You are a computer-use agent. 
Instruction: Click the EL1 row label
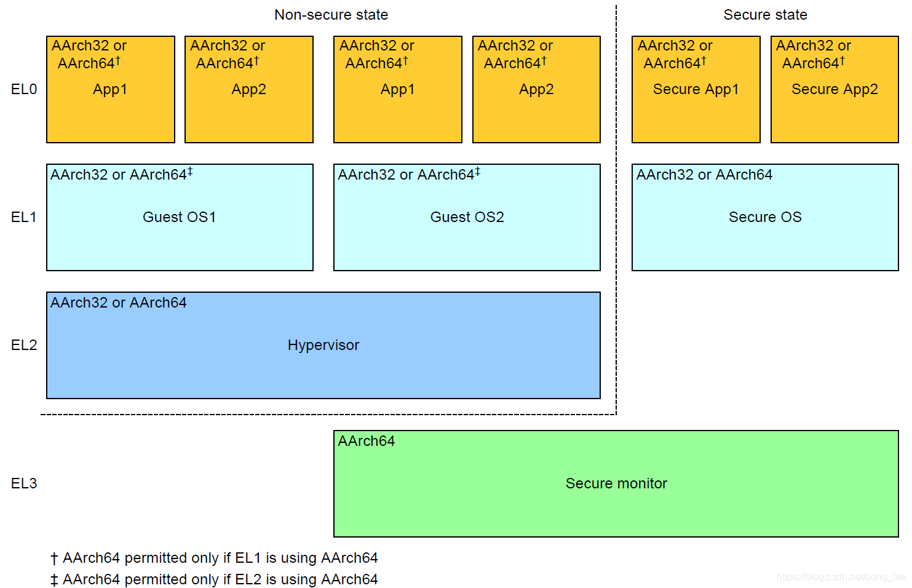pyautogui.click(x=24, y=217)
